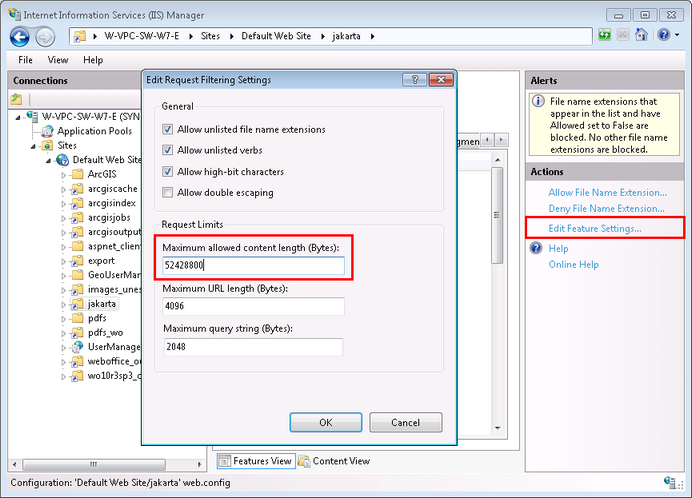
Task: Click the address bar folder icon
Action: (x=79, y=36)
